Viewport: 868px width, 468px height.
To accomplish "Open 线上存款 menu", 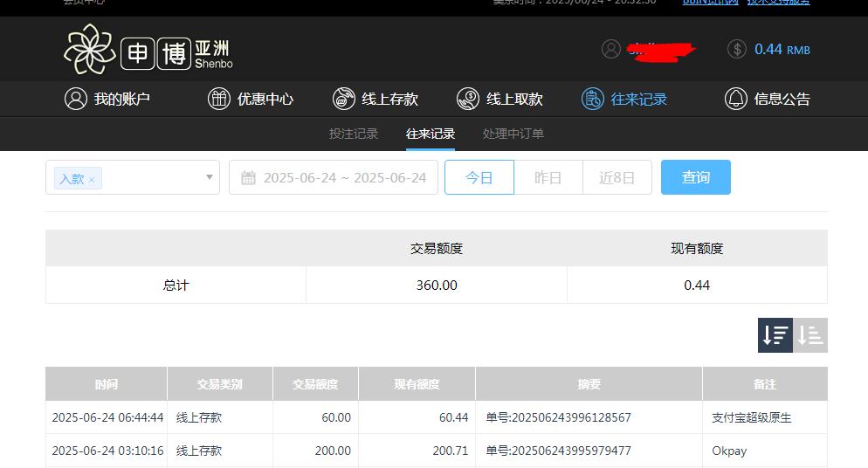I will [x=375, y=99].
